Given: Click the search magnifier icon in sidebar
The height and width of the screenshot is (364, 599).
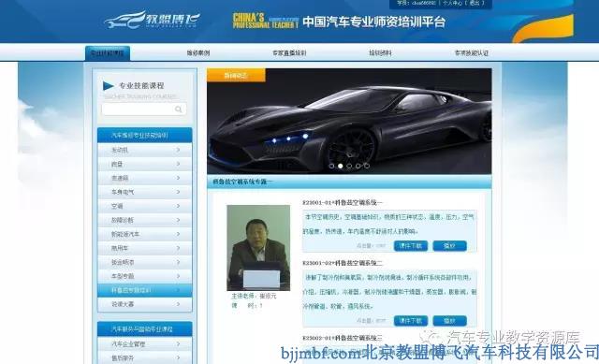Looking at the screenshot, I should 179,109.
